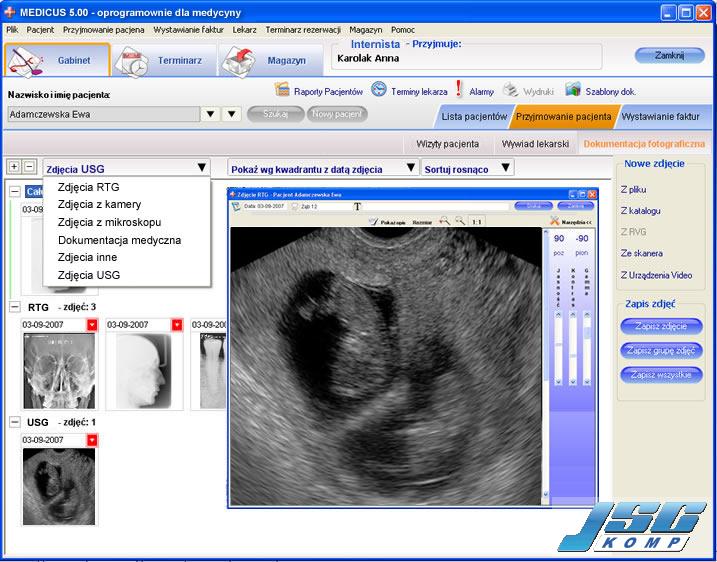Click red marker on profile X-ray thumbnail

click(x=177, y=325)
